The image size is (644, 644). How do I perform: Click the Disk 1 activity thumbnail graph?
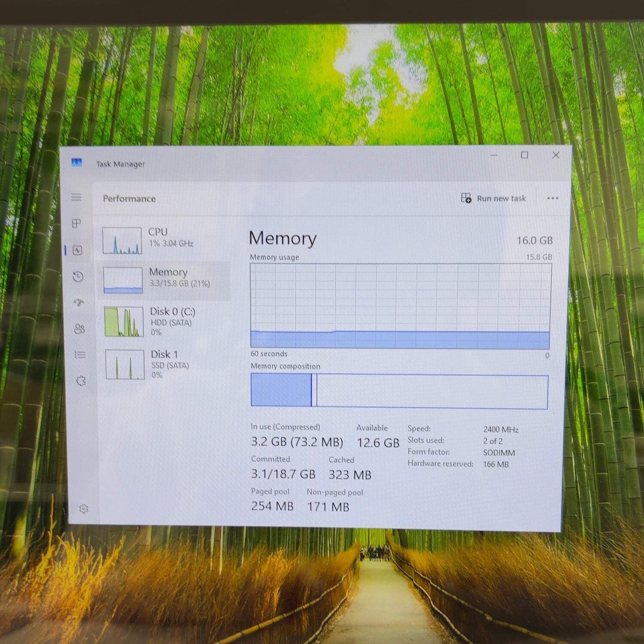click(x=125, y=365)
